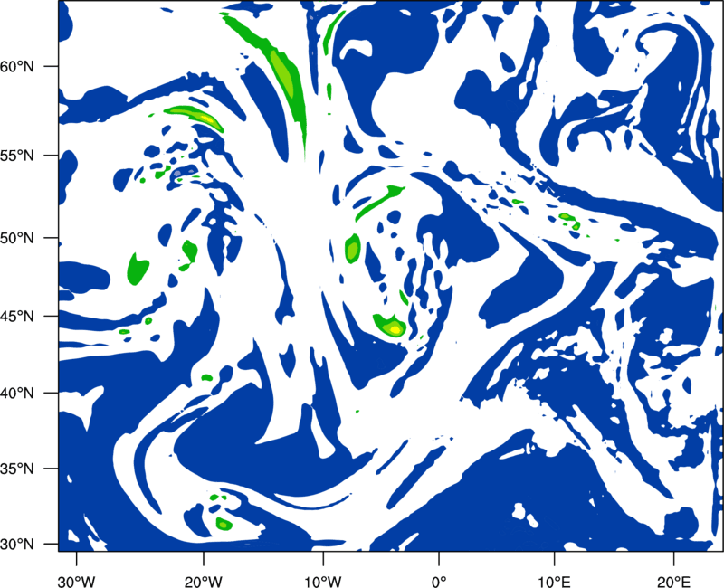
Task: Click the 0° longitude label
Action: 439,582
